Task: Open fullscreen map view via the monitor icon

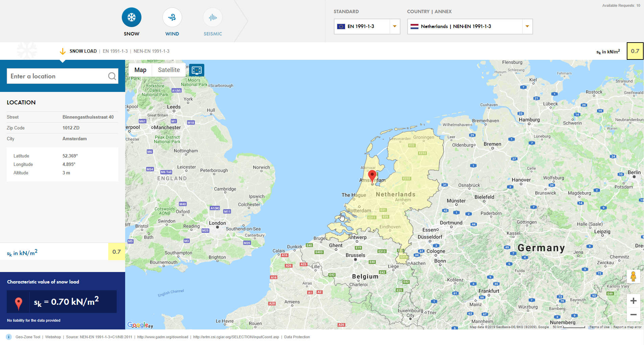Action: [x=197, y=70]
